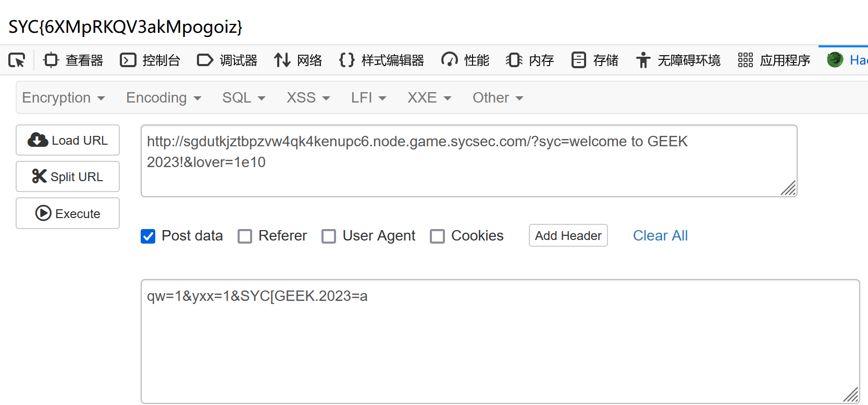Uncheck the Post data checkbox
The height and width of the screenshot is (405, 868).
[x=148, y=236]
